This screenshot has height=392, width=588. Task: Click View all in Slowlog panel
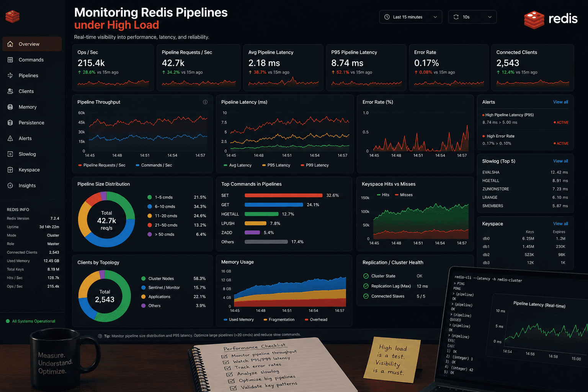(560, 161)
